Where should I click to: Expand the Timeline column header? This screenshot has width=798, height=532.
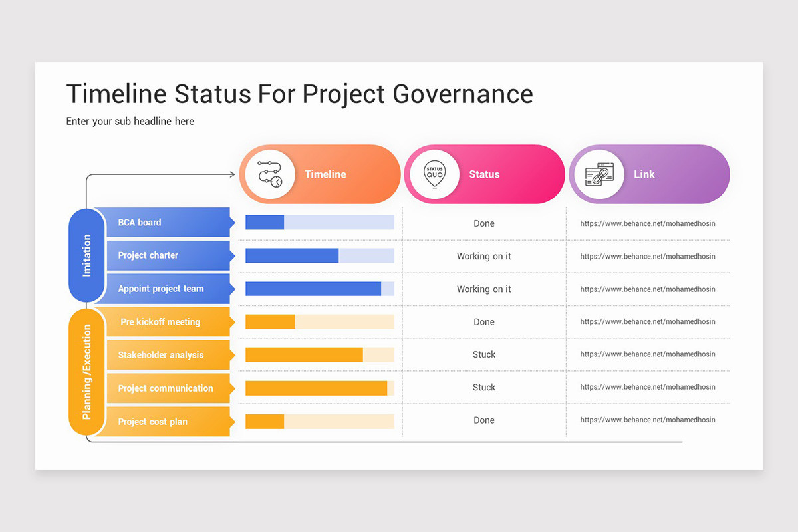point(325,174)
